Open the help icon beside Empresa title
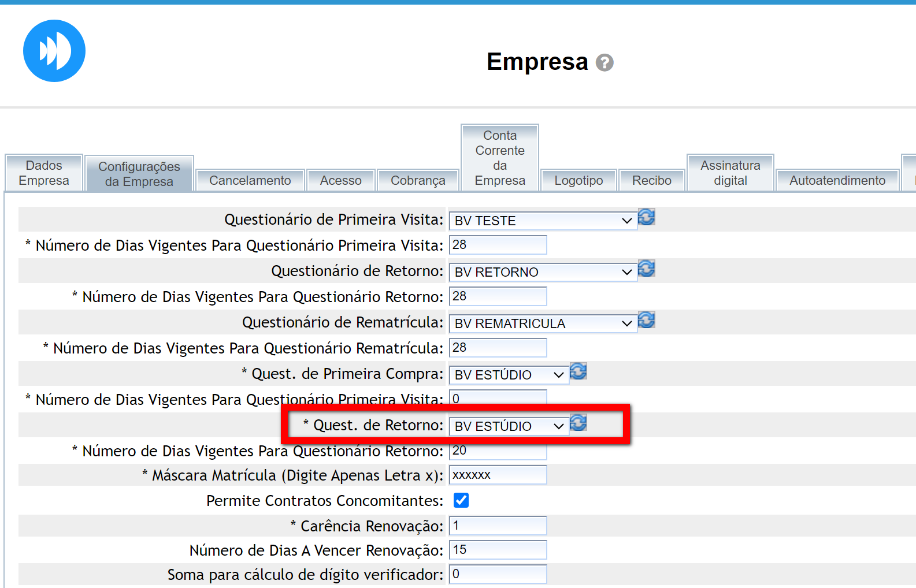The image size is (916, 588). [x=605, y=62]
